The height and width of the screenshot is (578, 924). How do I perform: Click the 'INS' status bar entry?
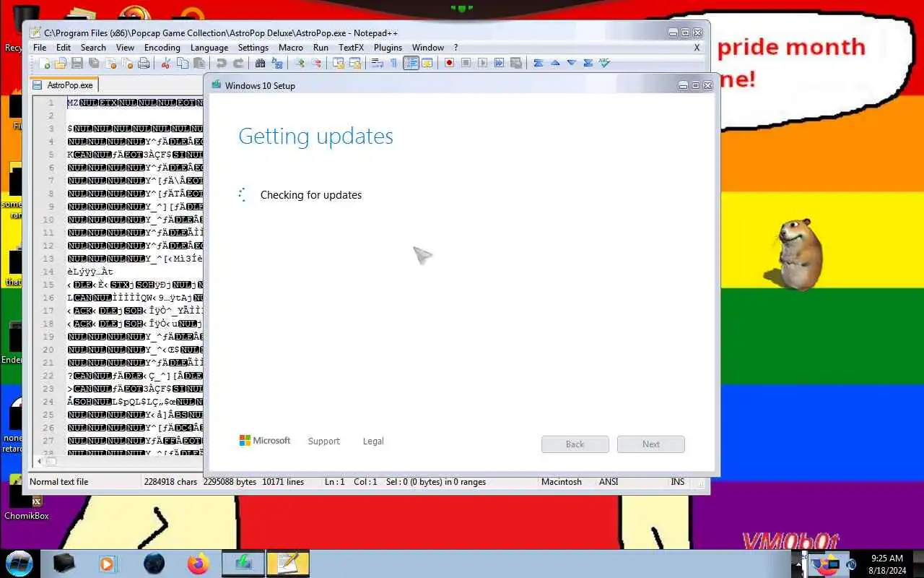[x=678, y=482]
